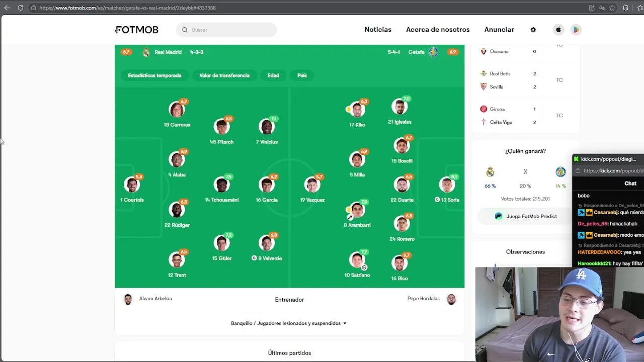Vote Getafe crest in poll
This screenshot has height=362, width=644.
(x=560, y=172)
